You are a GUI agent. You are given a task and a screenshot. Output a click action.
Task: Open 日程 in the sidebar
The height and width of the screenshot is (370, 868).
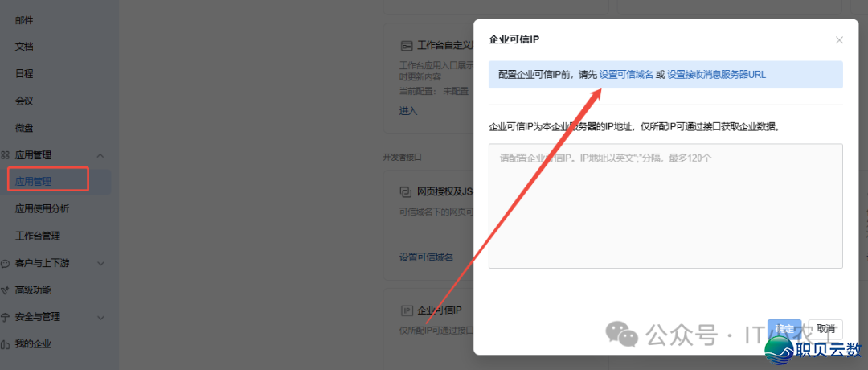pyautogui.click(x=24, y=74)
